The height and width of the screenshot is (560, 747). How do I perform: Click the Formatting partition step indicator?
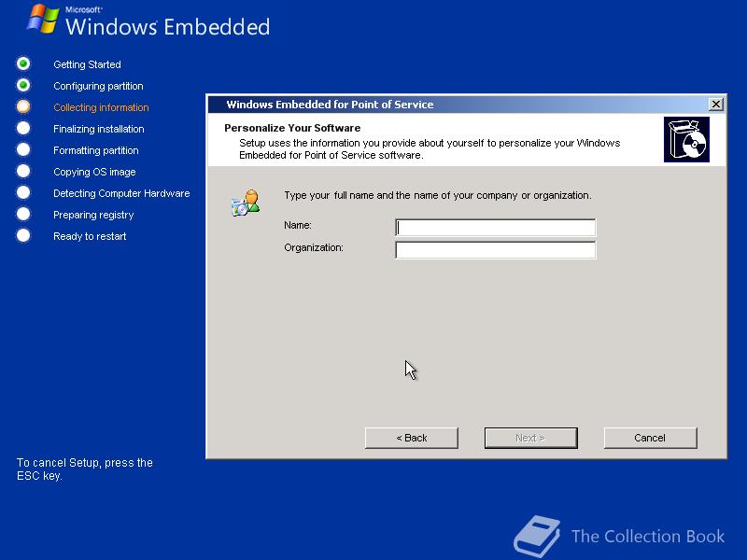coord(22,149)
